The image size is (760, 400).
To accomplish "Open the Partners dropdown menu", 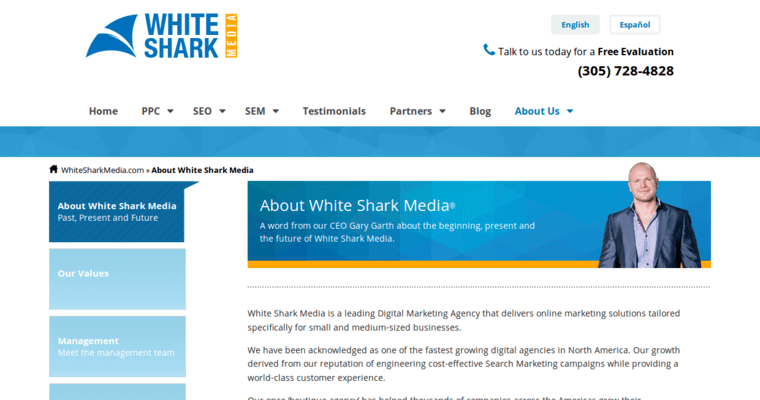I will [417, 111].
